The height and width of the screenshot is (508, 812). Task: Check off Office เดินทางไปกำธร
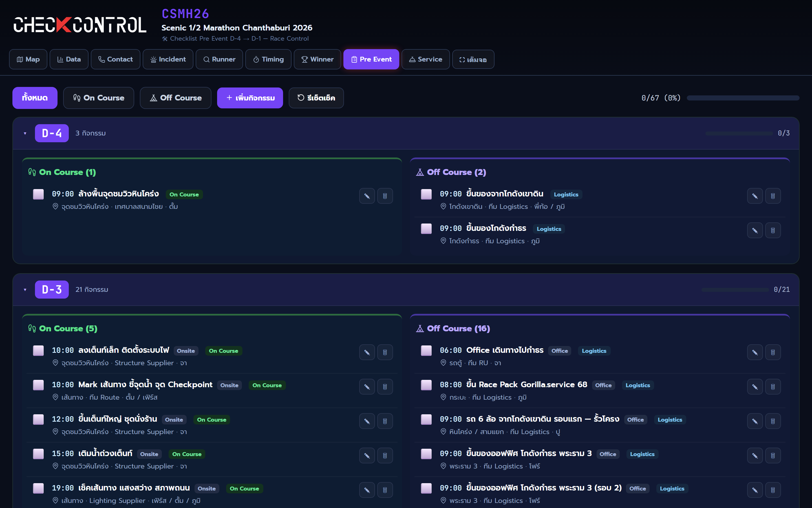coord(426,351)
